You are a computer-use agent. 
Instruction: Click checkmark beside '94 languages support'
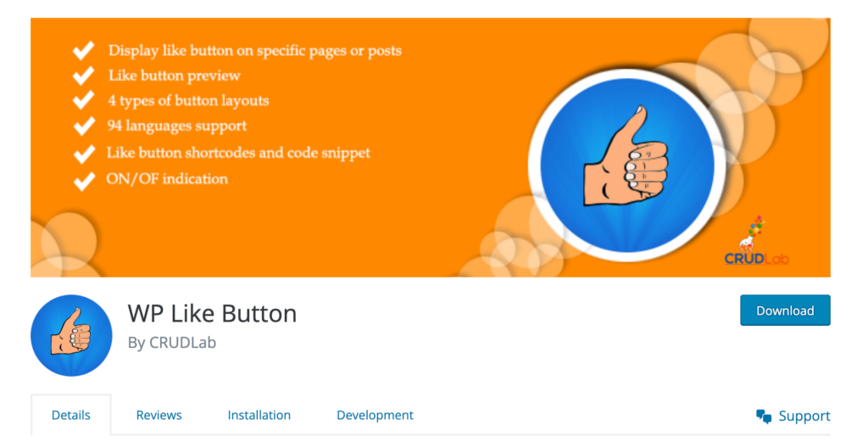tap(84, 126)
